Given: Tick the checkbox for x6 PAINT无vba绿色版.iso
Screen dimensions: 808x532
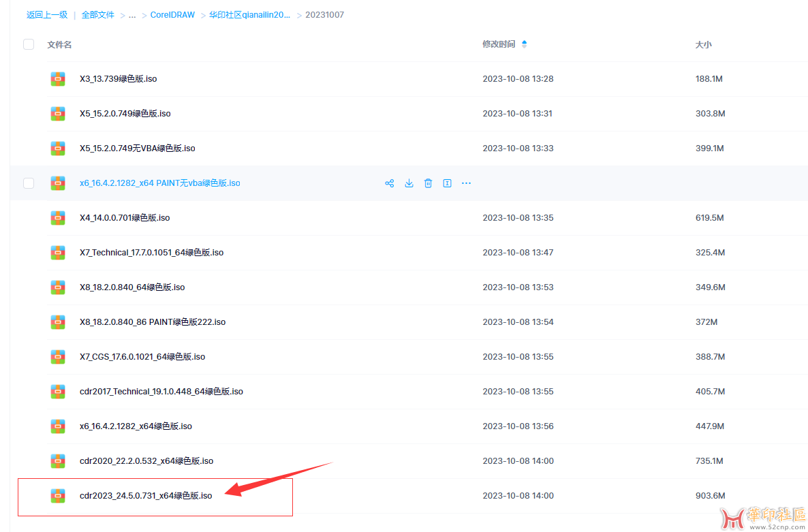Looking at the screenshot, I should (x=29, y=183).
